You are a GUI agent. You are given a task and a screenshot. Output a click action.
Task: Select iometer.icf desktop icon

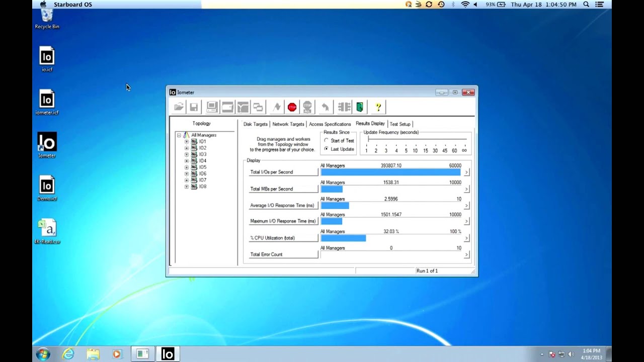pos(47,103)
